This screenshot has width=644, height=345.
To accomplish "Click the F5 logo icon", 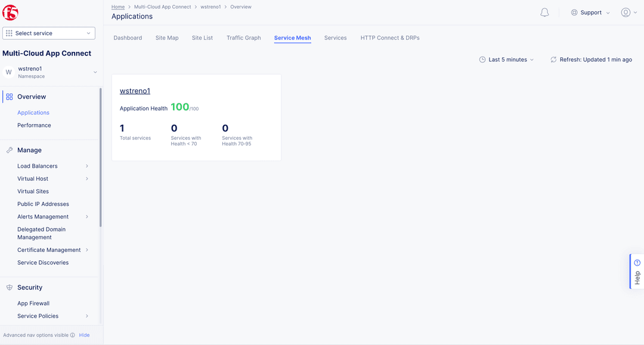I will (x=10, y=11).
